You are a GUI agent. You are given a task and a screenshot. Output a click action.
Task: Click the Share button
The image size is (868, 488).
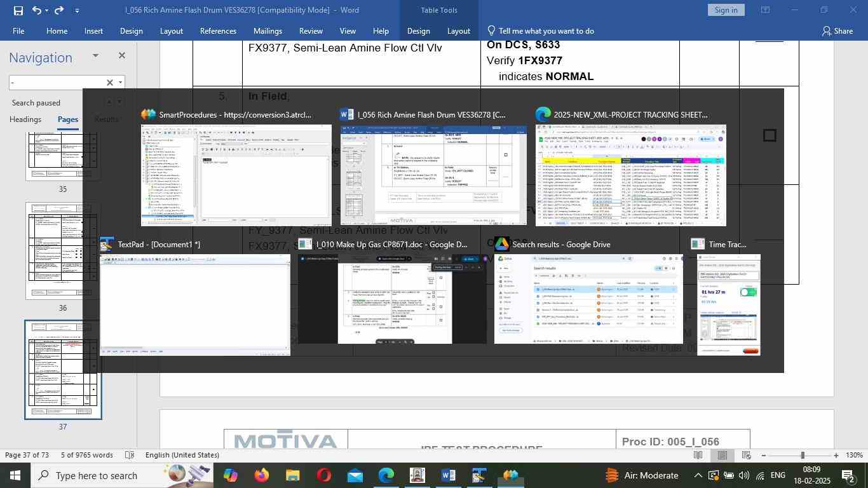point(837,31)
